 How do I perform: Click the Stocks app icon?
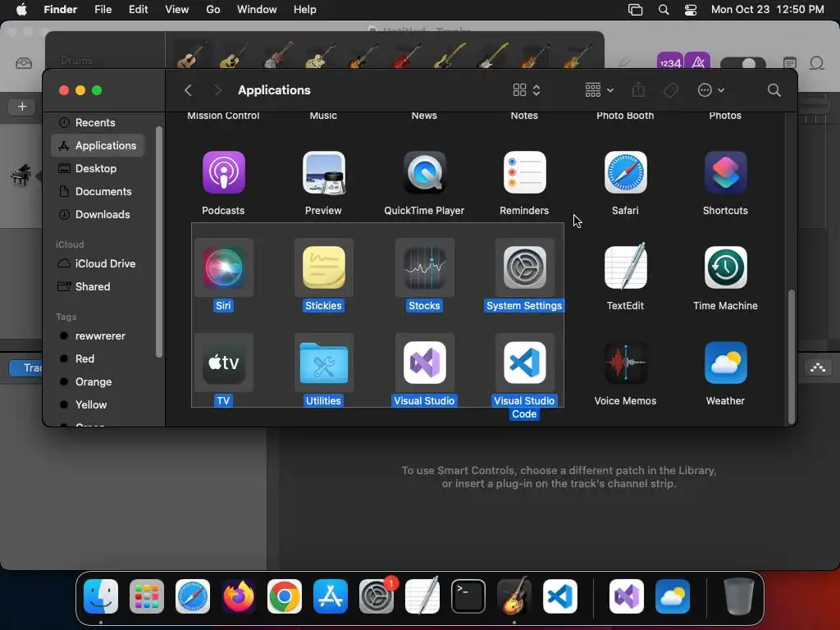(424, 267)
